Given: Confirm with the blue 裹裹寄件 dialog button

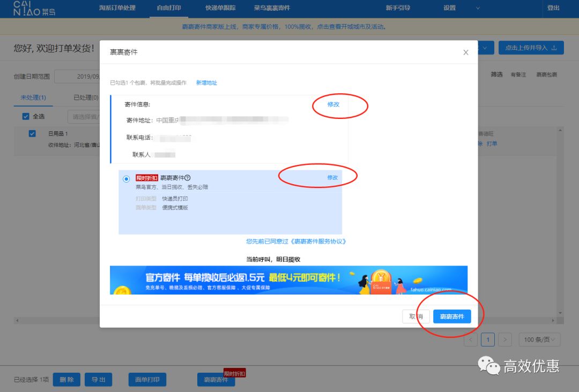Looking at the screenshot, I should [x=452, y=316].
